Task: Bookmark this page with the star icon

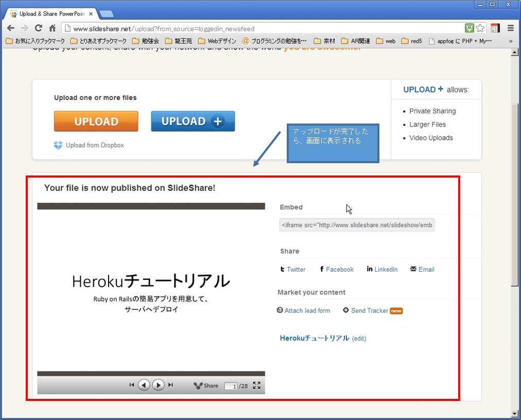Action: tap(480, 28)
